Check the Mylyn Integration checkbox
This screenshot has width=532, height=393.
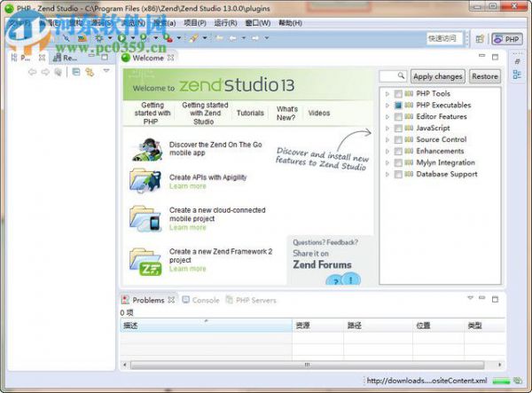tap(398, 163)
